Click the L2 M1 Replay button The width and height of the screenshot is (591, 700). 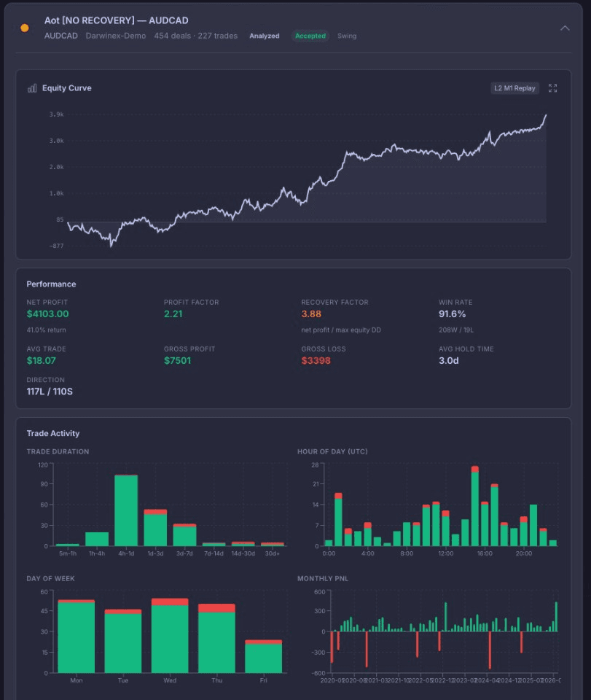(514, 88)
